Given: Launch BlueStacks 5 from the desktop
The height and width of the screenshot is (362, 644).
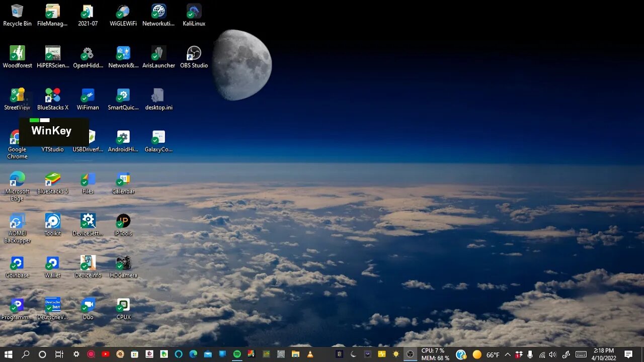Looking at the screenshot, I should (52, 183).
